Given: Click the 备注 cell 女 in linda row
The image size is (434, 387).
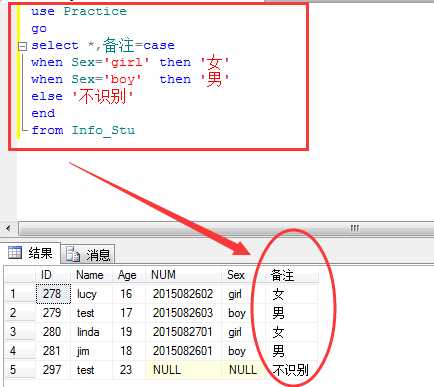Looking at the screenshot, I should tap(291, 332).
